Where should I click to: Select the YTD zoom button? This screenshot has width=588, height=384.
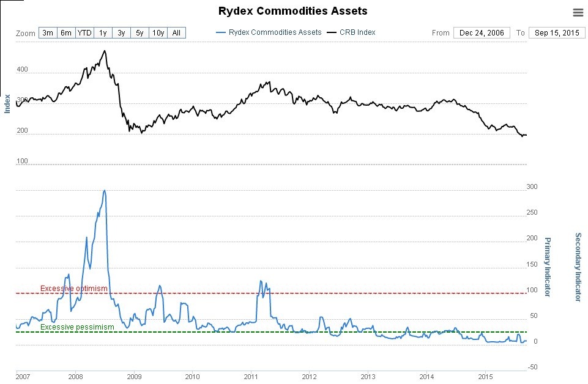tap(84, 33)
